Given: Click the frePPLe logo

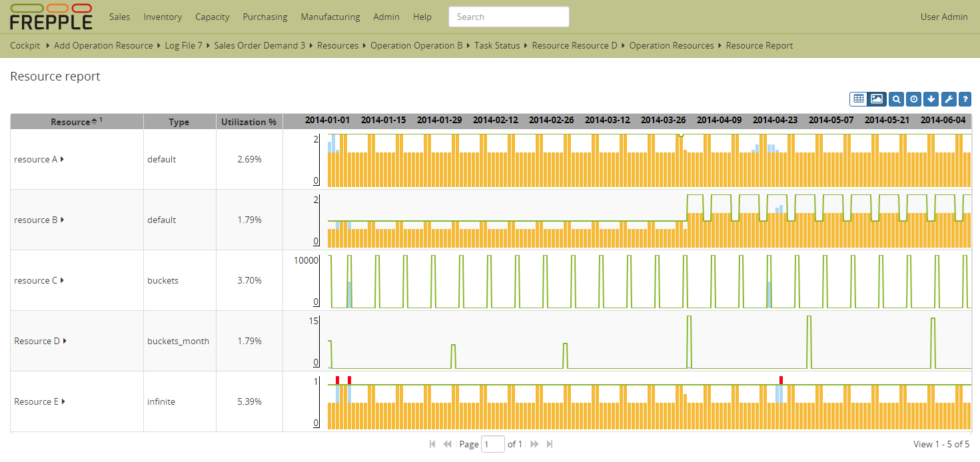Looking at the screenshot, I should click(x=51, y=17).
